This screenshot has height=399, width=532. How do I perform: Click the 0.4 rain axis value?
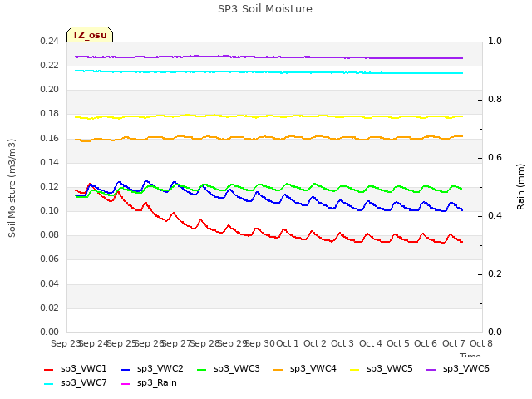pyautogui.click(x=495, y=216)
